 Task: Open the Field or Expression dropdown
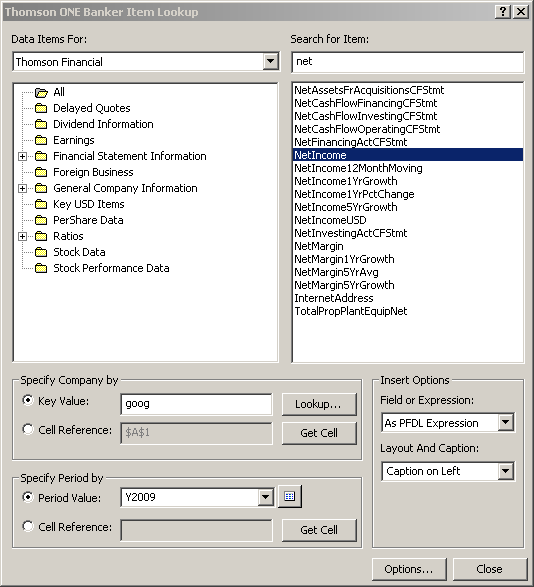506,423
